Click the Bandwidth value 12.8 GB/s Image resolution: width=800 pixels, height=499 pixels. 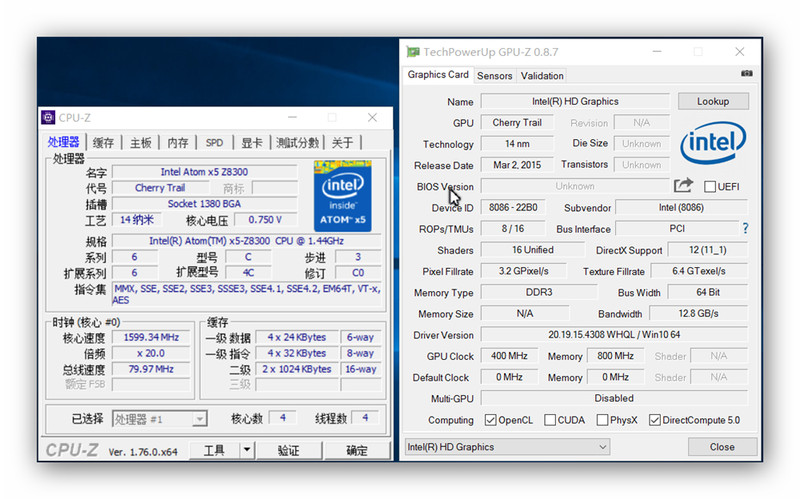(x=698, y=313)
